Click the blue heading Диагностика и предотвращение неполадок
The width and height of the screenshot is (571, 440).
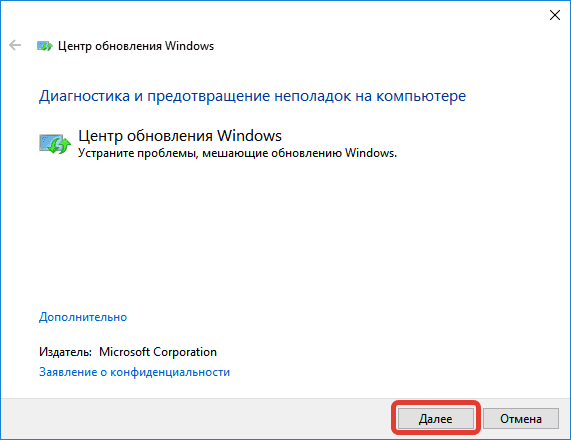click(252, 96)
